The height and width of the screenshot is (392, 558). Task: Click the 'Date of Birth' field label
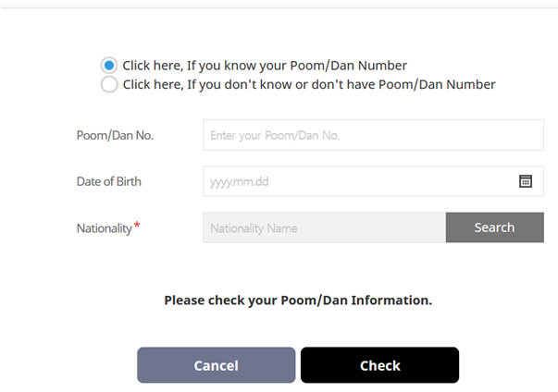pyautogui.click(x=109, y=181)
